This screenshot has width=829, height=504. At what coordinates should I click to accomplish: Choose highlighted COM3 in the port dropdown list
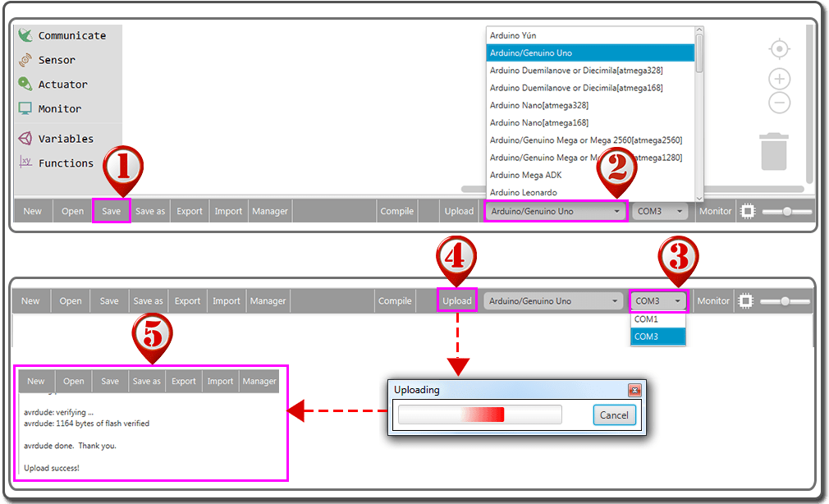pyautogui.click(x=657, y=337)
